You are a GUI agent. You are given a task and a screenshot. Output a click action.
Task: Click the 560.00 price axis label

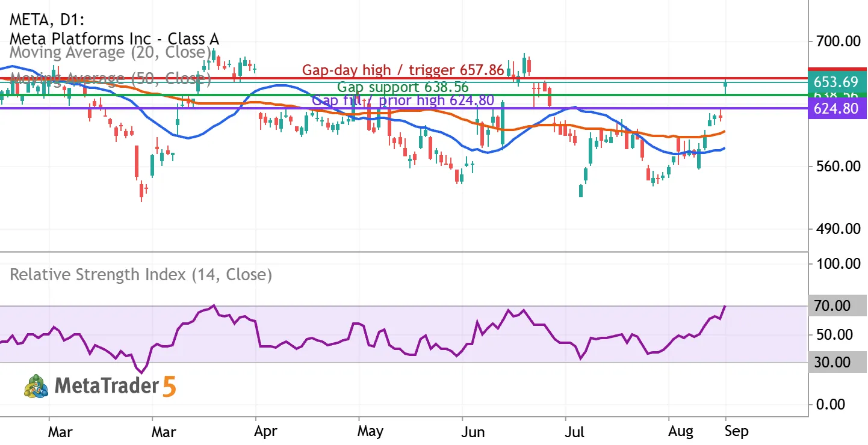tap(837, 167)
